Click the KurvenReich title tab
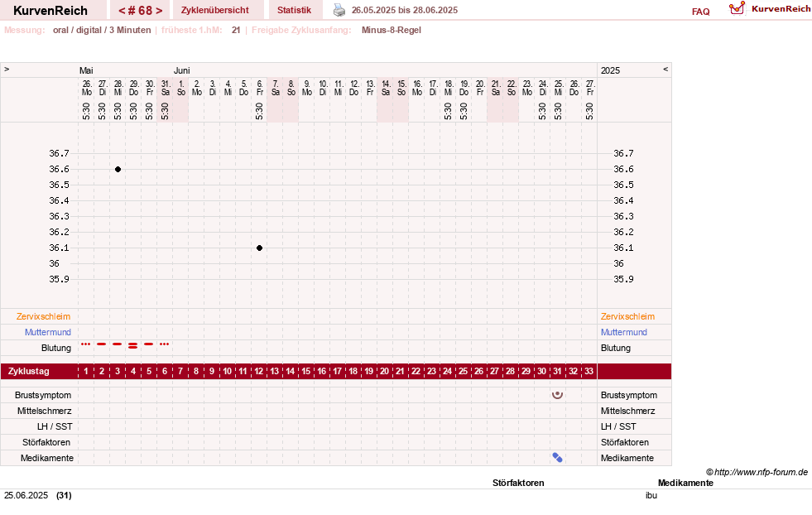This screenshot has width=812, height=515. (50, 11)
